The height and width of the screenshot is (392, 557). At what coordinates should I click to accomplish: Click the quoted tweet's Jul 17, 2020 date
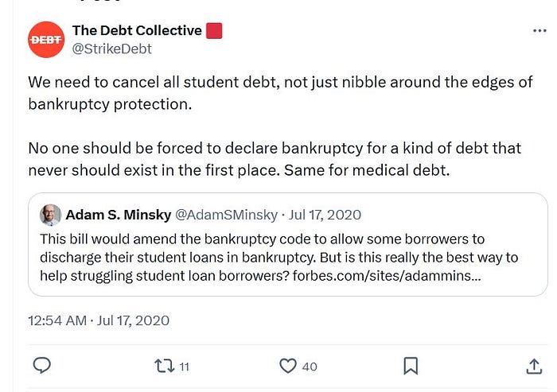pyautogui.click(x=325, y=215)
